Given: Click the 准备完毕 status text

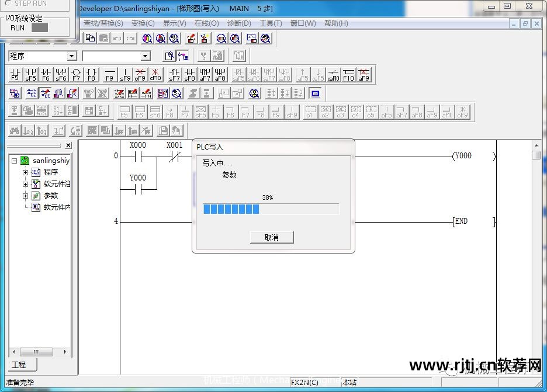Looking at the screenshot, I should click(x=20, y=382).
